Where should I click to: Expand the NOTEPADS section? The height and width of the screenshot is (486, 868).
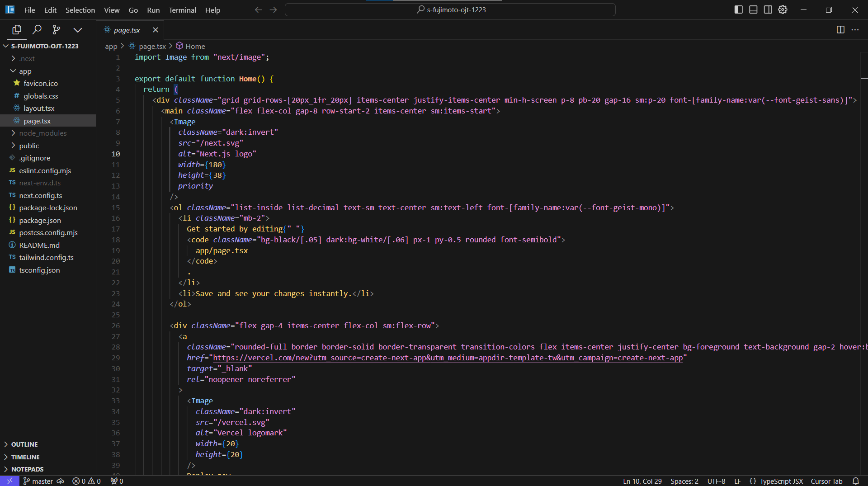(48, 469)
